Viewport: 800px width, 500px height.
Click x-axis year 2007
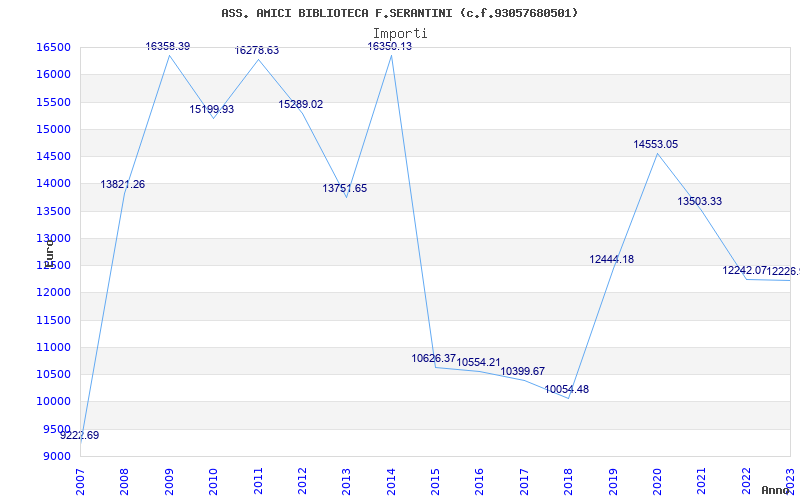point(80,481)
